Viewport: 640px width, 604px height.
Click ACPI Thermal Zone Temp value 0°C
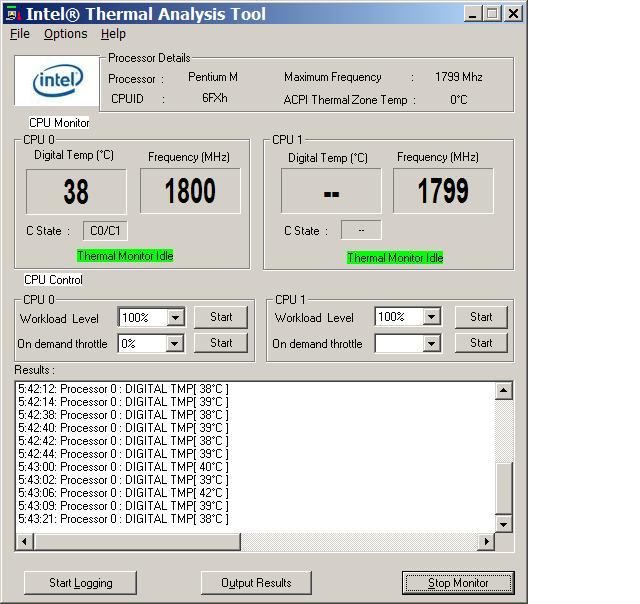click(458, 100)
